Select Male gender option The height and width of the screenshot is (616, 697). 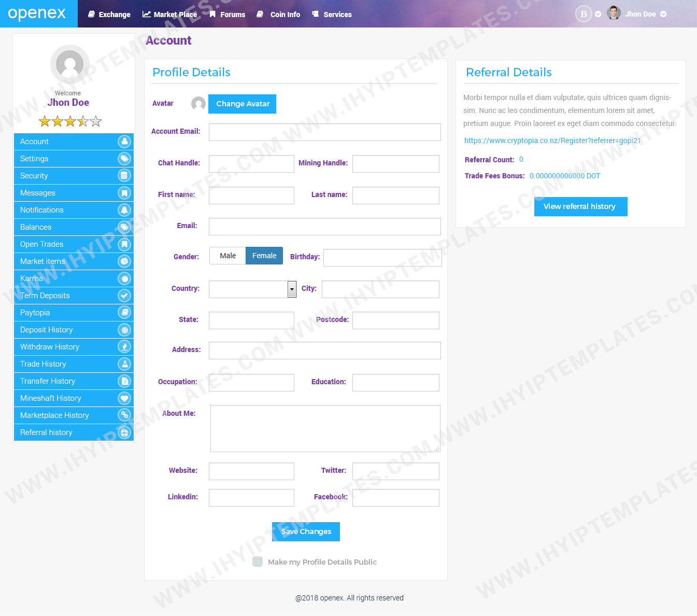point(227,256)
